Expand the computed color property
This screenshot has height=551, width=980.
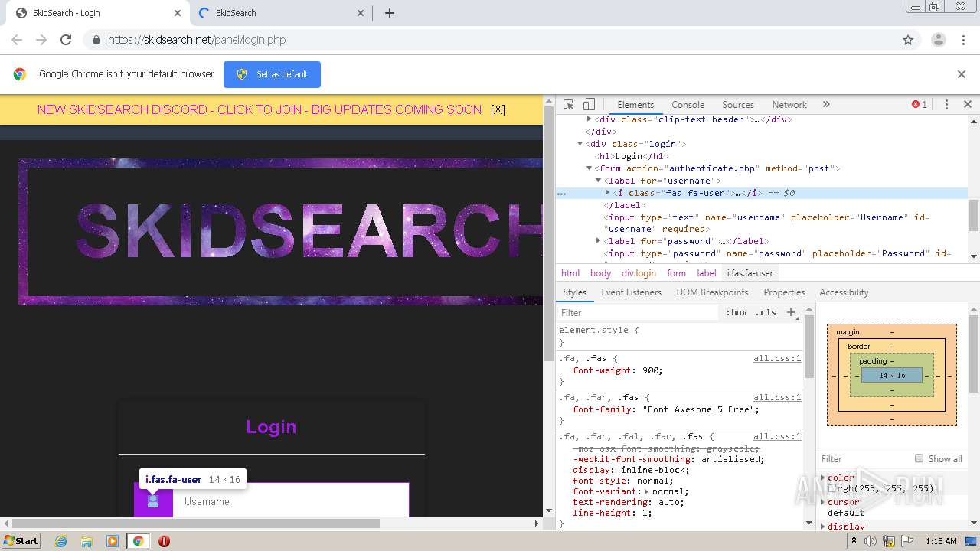[823, 478]
